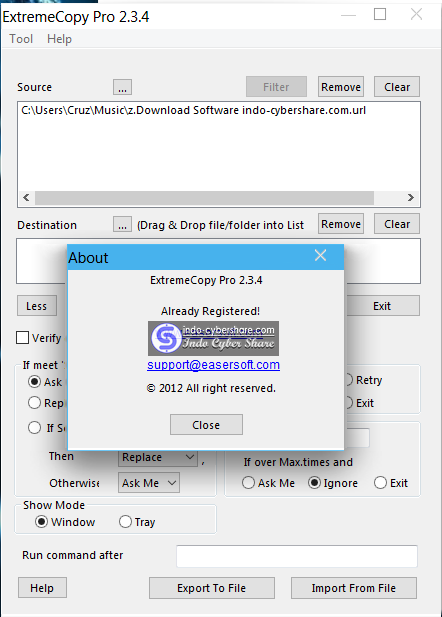442x617 pixels.
Task: Click the right arrow of the Source scrollbar
Action: pyautogui.click(x=411, y=198)
